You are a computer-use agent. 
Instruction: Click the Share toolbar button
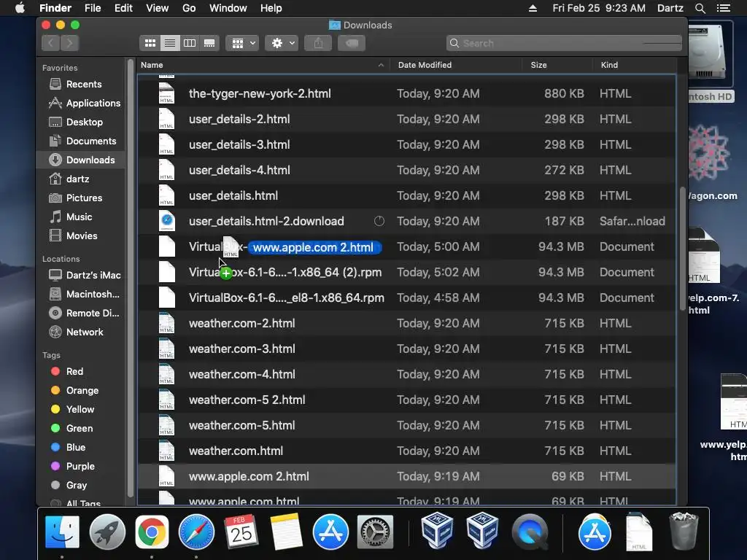tap(318, 43)
